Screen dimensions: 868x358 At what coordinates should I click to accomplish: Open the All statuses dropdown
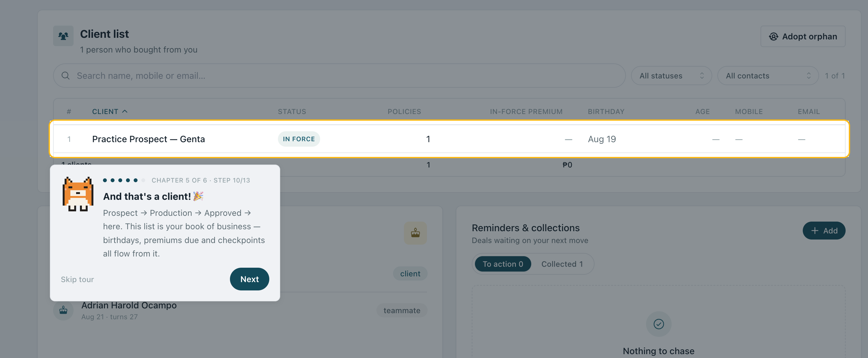671,76
